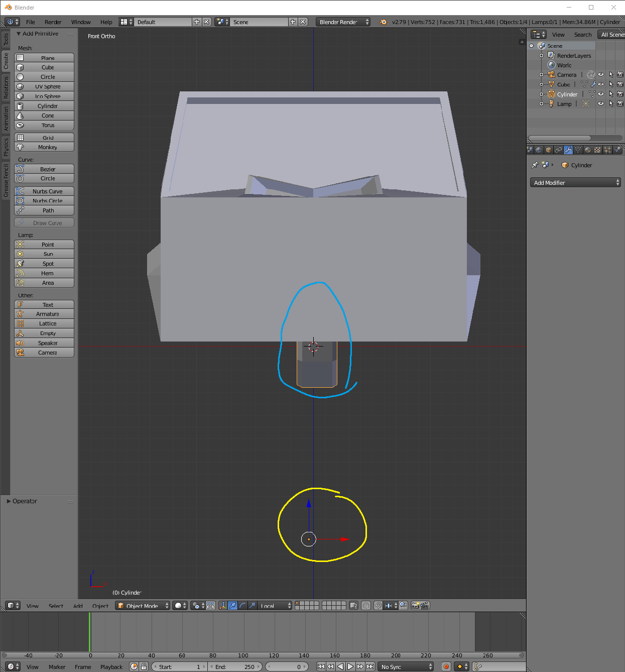This screenshot has height=672, width=625.
Task: Add an Armature object
Action: [x=44, y=314]
